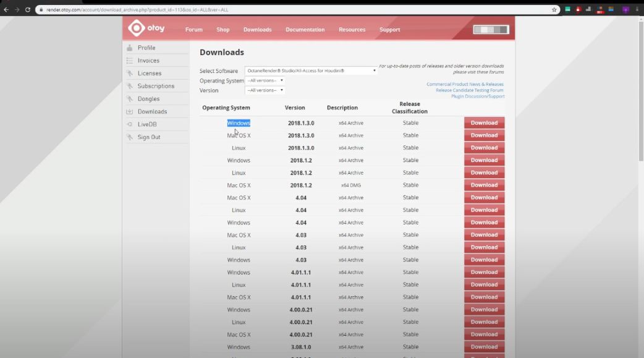644x358 pixels.
Task: Go back using the browser back arrow
Action: (6, 10)
